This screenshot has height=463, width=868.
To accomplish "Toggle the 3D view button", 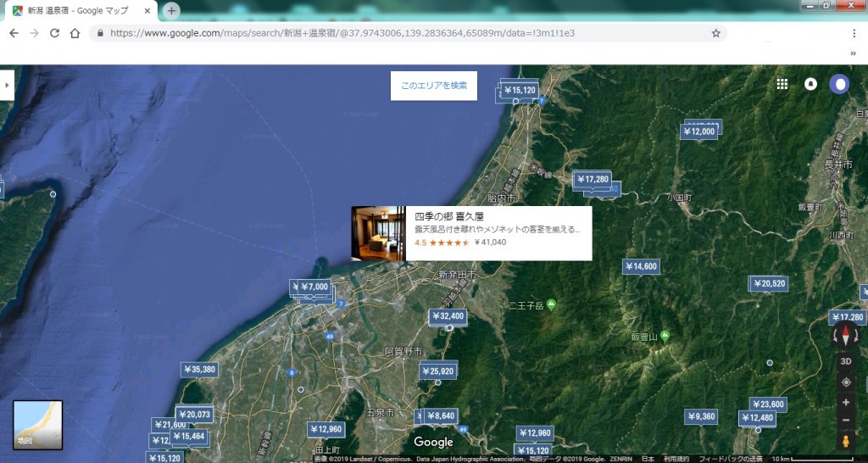I will [x=845, y=361].
